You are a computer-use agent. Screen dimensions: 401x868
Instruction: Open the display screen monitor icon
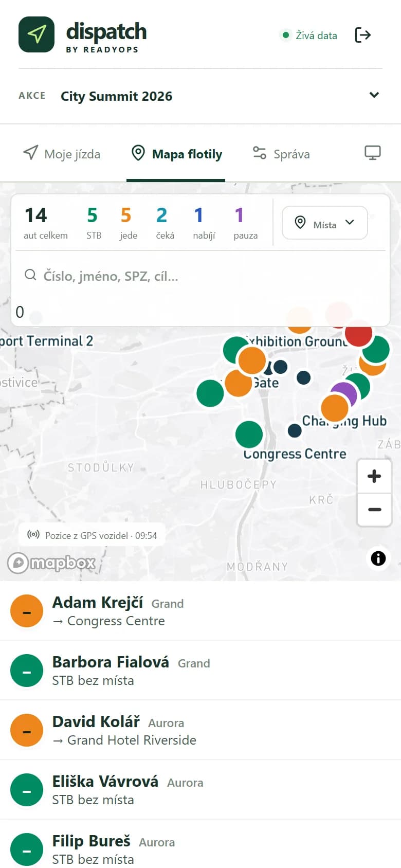click(x=373, y=153)
